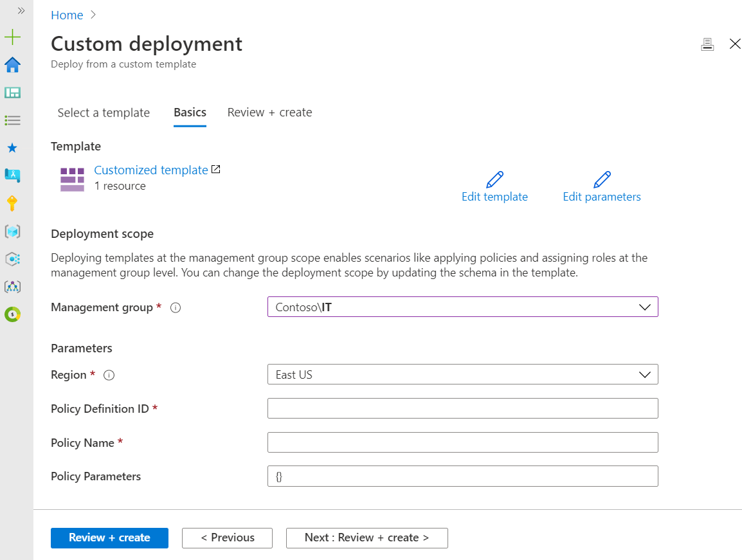Click the Favorites star icon
This screenshot has width=742, height=560.
[12, 148]
